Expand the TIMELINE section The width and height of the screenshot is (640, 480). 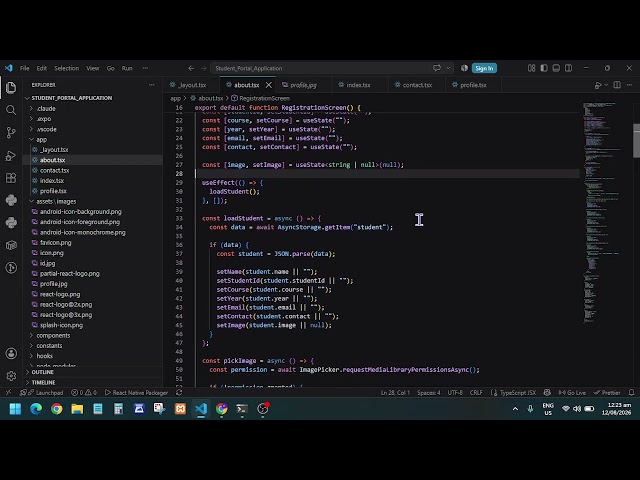93,382
